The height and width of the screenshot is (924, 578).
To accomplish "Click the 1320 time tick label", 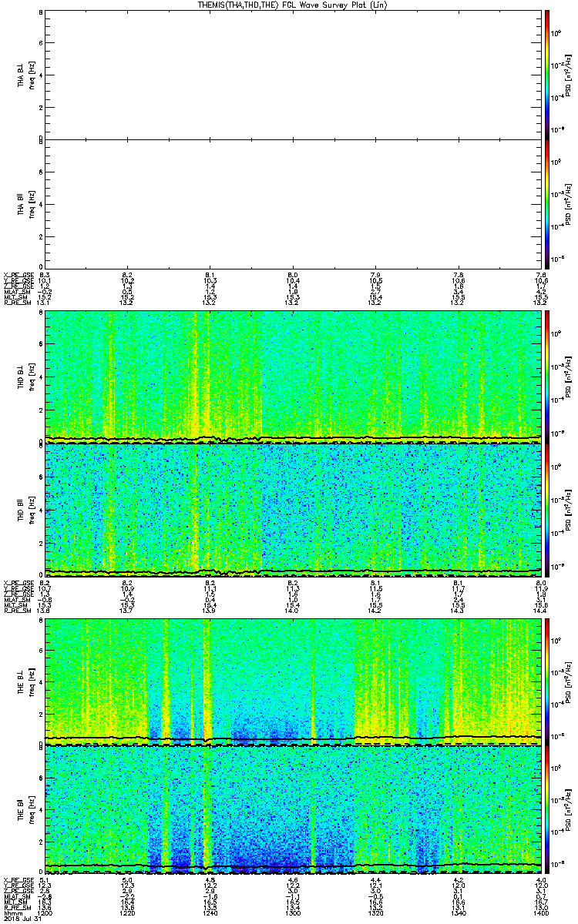I will [375, 912].
